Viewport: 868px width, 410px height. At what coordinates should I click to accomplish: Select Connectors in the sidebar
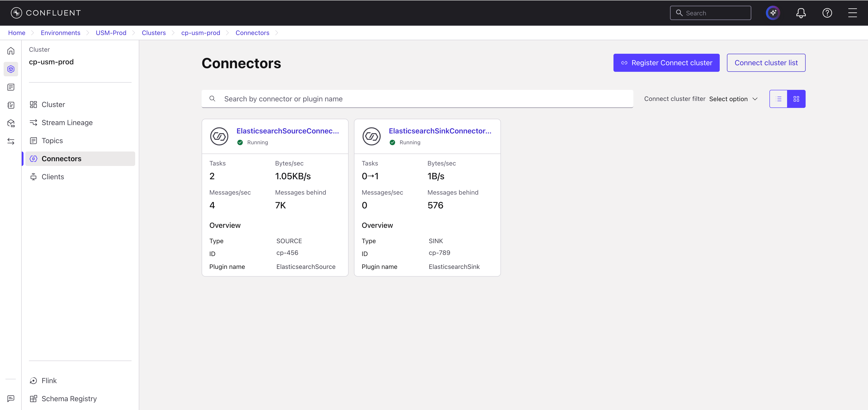80,158
